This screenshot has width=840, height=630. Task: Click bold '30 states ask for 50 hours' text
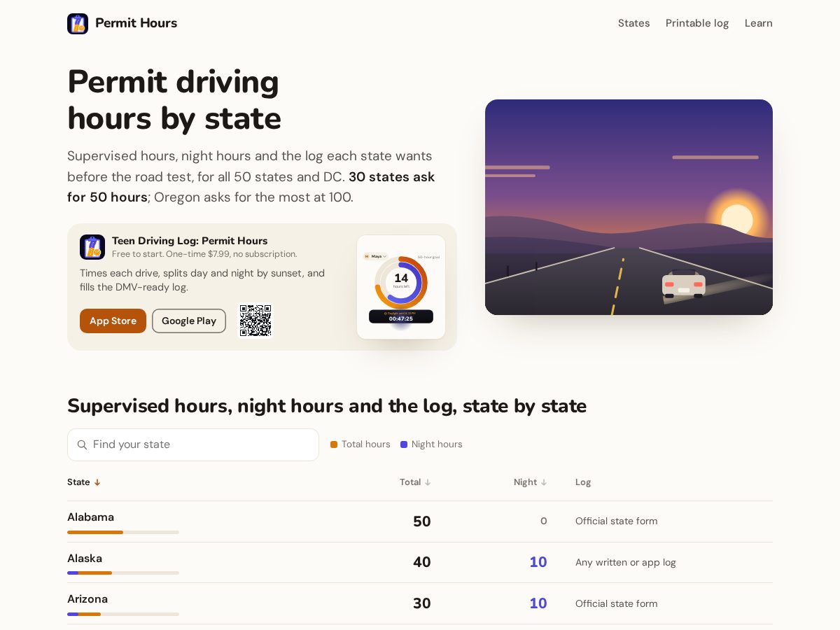click(x=251, y=187)
